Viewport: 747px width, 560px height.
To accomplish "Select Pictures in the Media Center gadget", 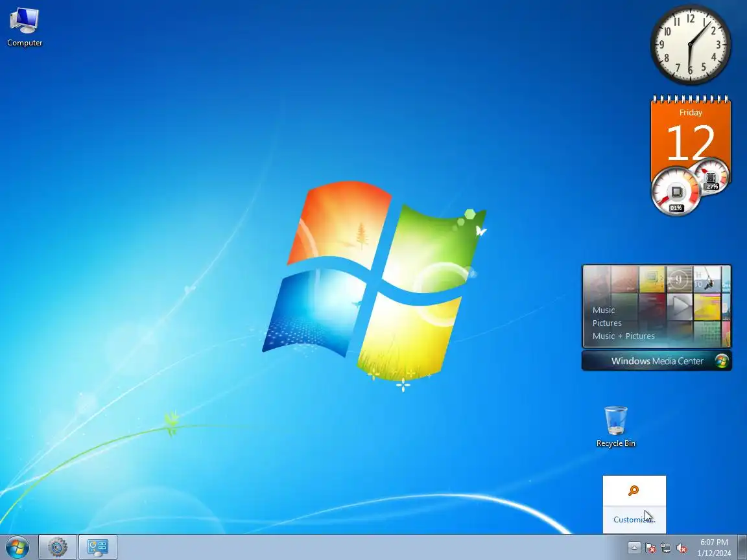I will (x=607, y=323).
